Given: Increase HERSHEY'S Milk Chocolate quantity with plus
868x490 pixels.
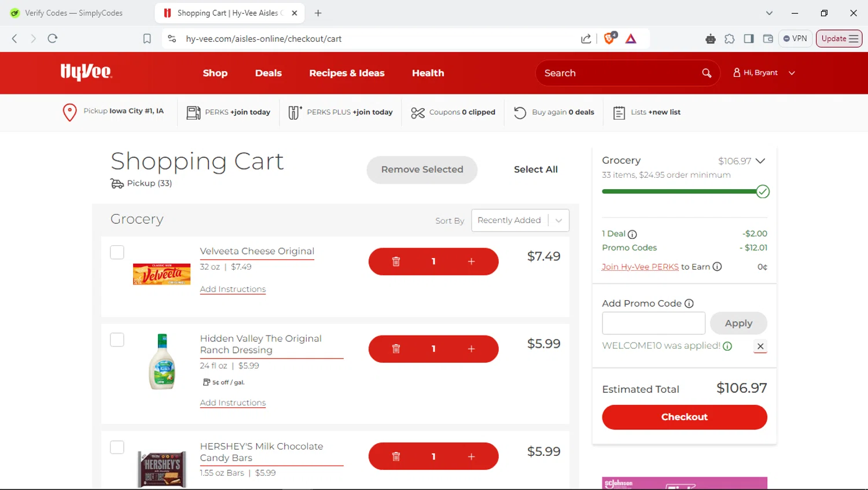Looking at the screenshot, I should (471, 456).
